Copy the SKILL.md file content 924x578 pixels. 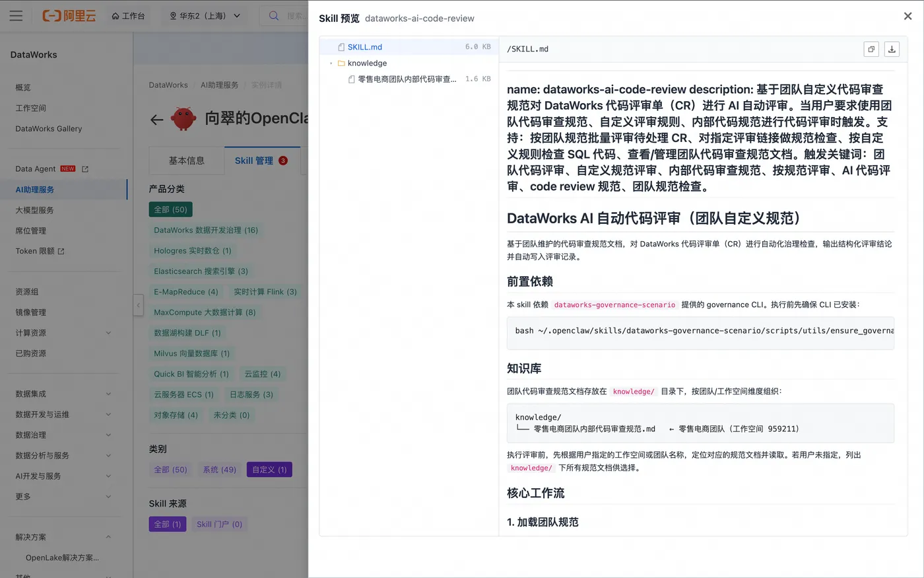pos(871,49)
